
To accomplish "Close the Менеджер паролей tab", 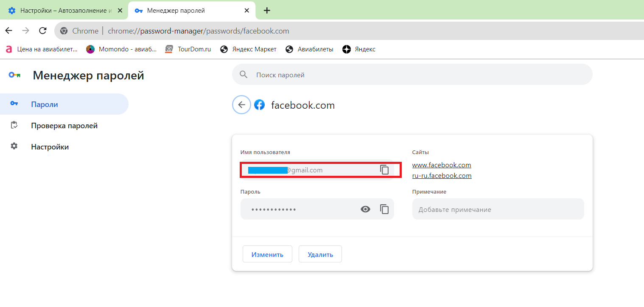I will pos(247,11).
